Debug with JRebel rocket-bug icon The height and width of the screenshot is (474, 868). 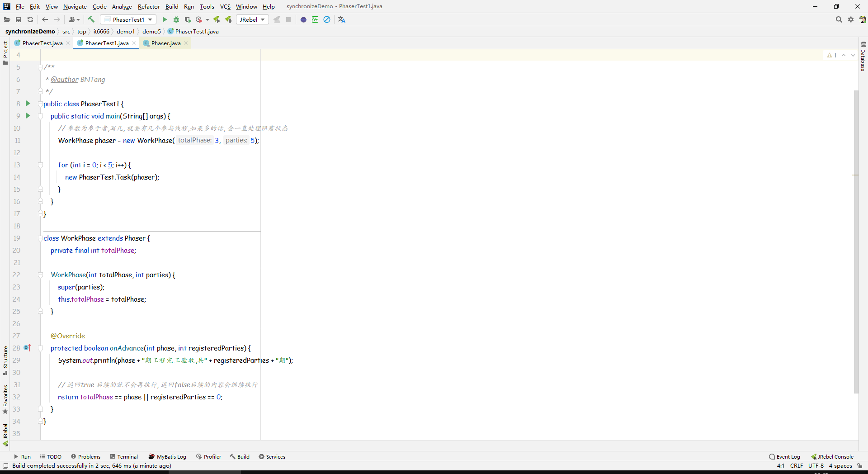click(228, 19)
